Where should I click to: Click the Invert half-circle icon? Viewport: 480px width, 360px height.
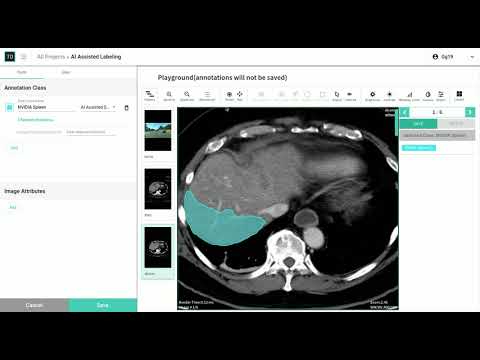click(x=428, y=95)
